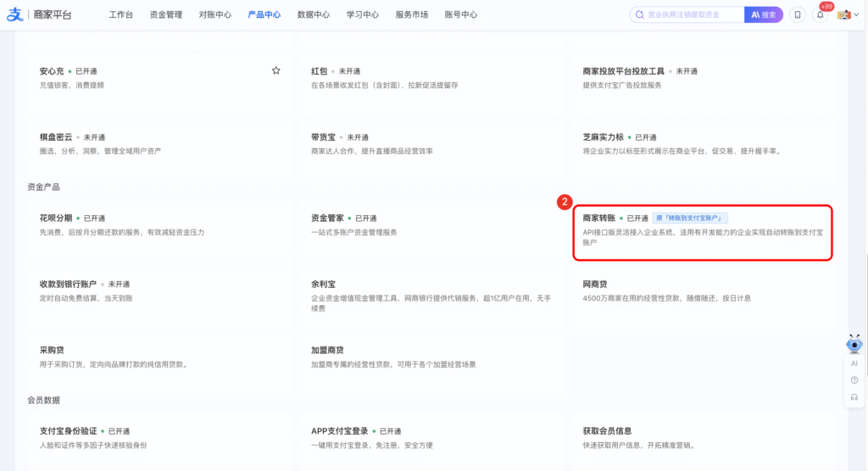The image size is (868, 471).
Task: Open the 商家转账 product card
Action: (703, 232)
